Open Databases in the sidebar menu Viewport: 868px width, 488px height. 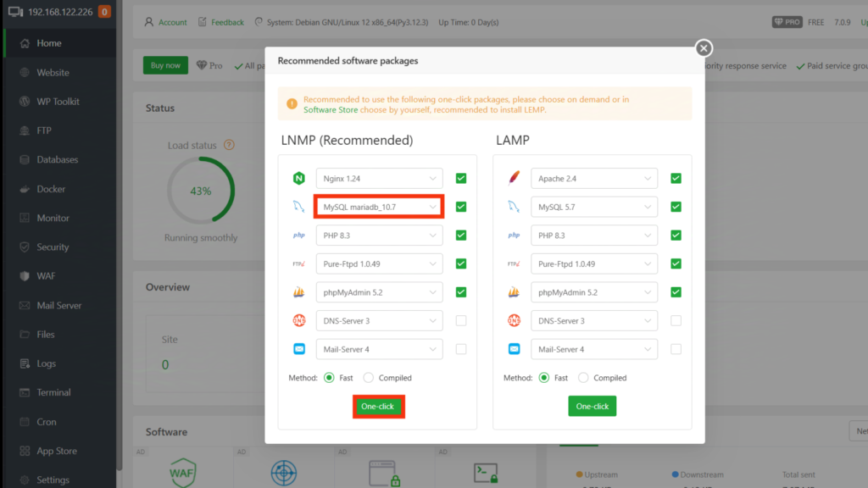[57, 159]
